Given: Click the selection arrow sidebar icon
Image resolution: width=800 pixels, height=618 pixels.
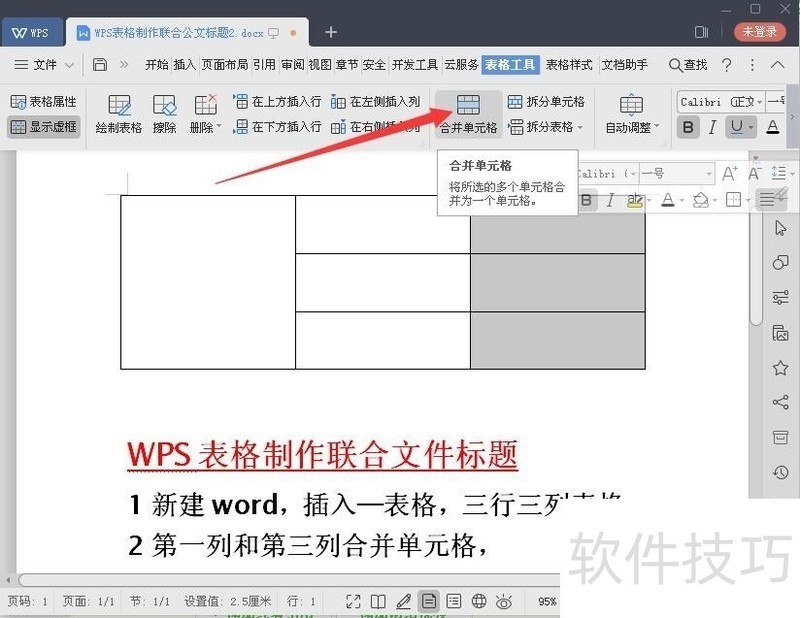Looking at the screenshot, I should click(780, 228).
